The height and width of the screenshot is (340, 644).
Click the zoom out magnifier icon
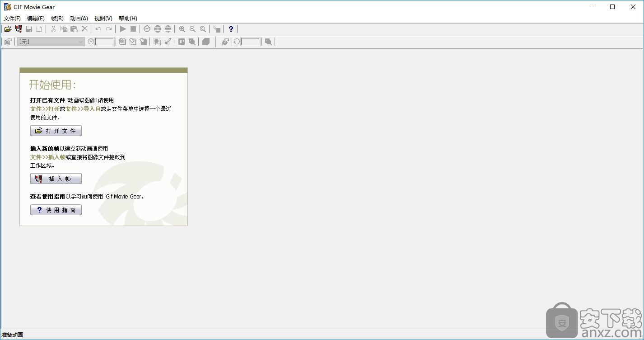tap(192, 29)
